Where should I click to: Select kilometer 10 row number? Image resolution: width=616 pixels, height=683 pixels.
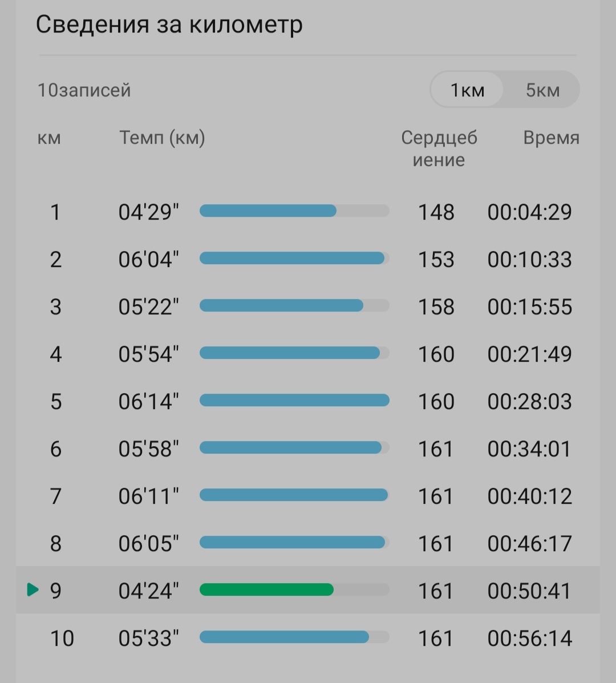[62, 638]
